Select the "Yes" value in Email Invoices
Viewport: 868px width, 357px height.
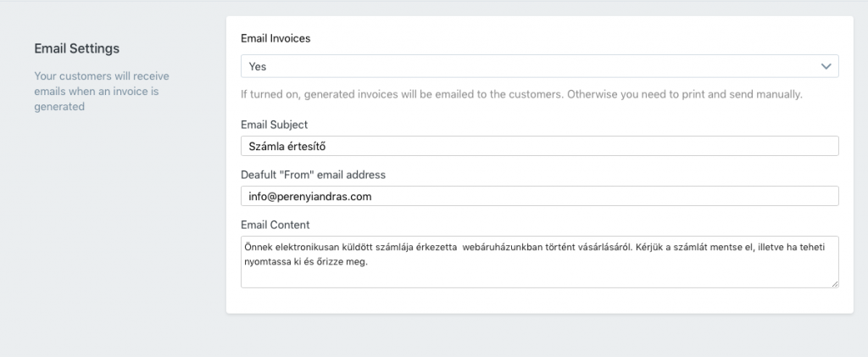tap(258, 66)
